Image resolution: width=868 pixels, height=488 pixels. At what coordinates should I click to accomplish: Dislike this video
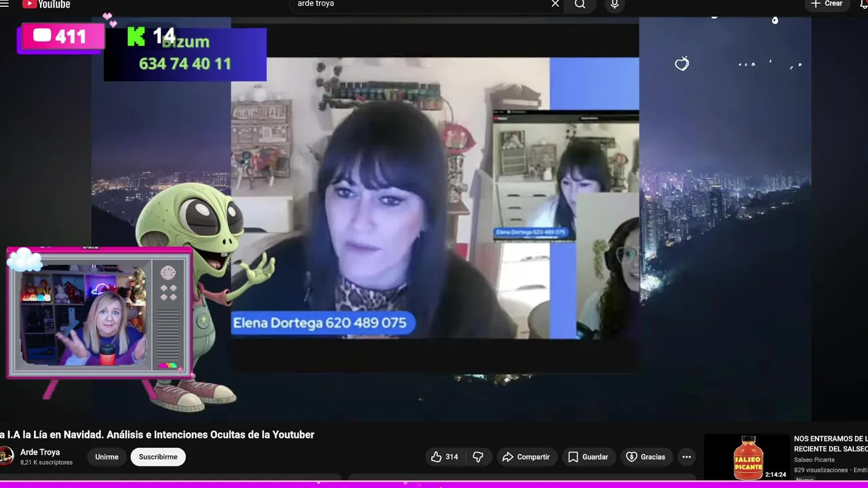click(x=477, y=457)
